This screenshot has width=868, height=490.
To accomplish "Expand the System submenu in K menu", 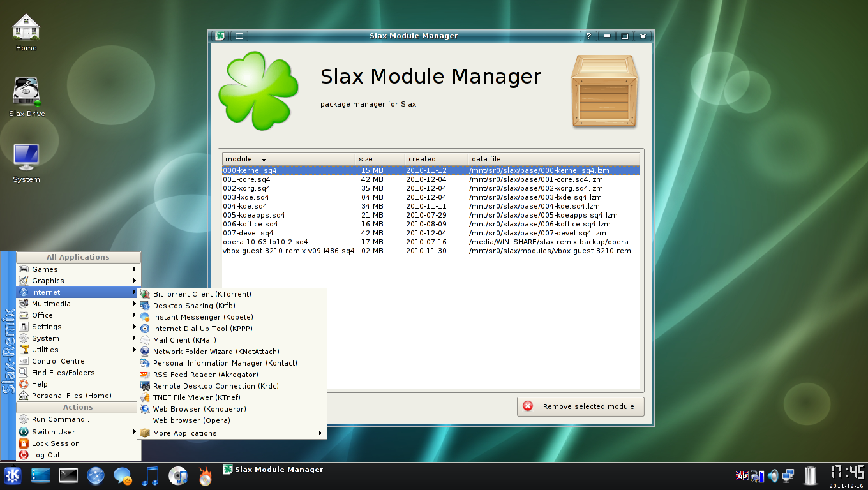I will pyautogui.click(x=78, y=338).
